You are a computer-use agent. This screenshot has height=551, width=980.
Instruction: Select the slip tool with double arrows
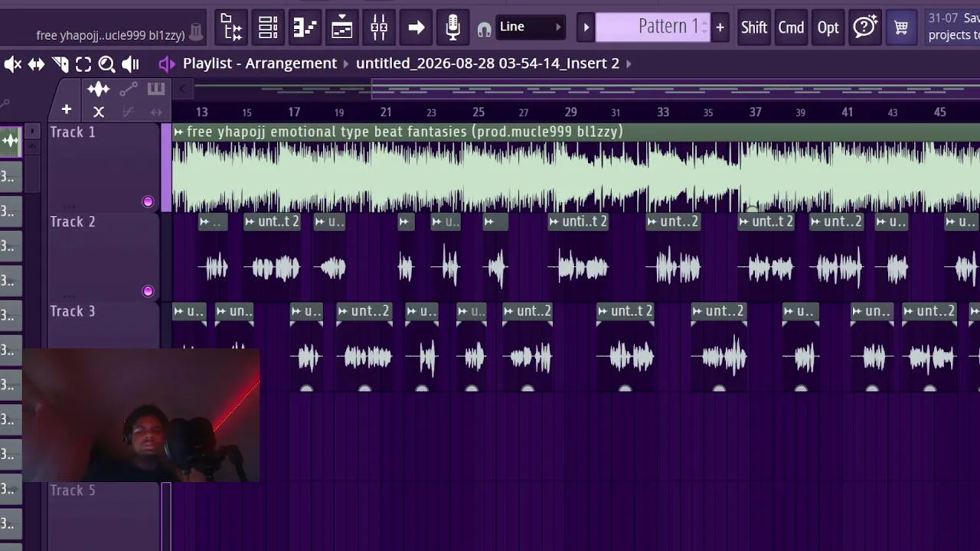(36, 64)
